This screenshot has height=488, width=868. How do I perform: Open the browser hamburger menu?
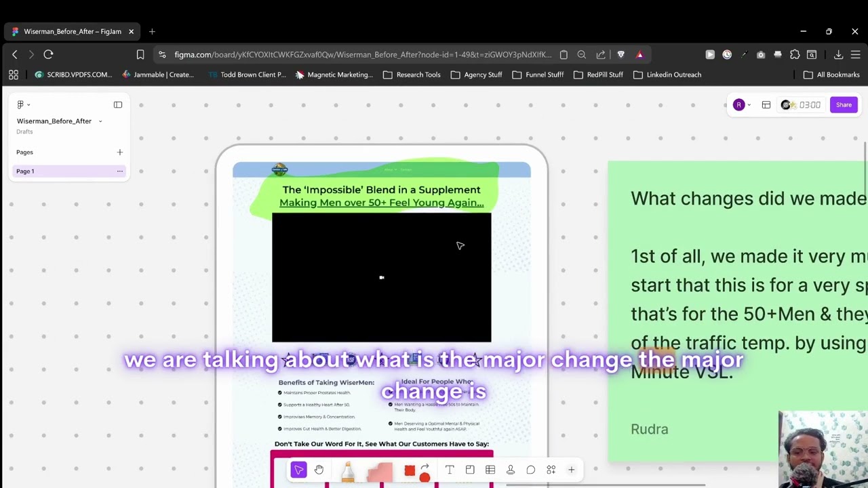856,54
